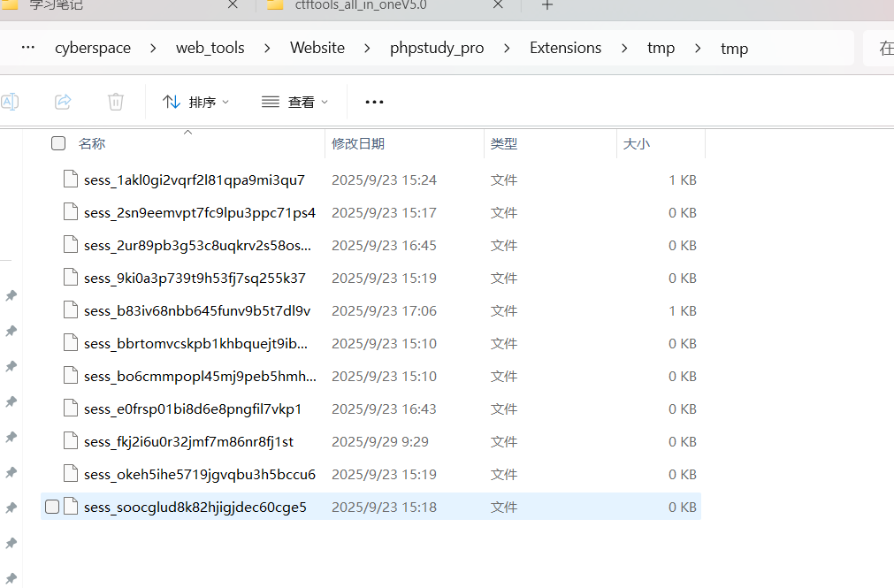Select file name sess_9ki0a3p739t9h53fj7sq255k37
This screenshot has height=588, width=894.
pos(195,279)
